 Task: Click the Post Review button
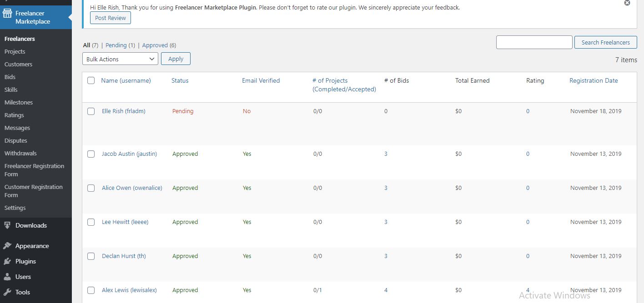tap(111, 18)
